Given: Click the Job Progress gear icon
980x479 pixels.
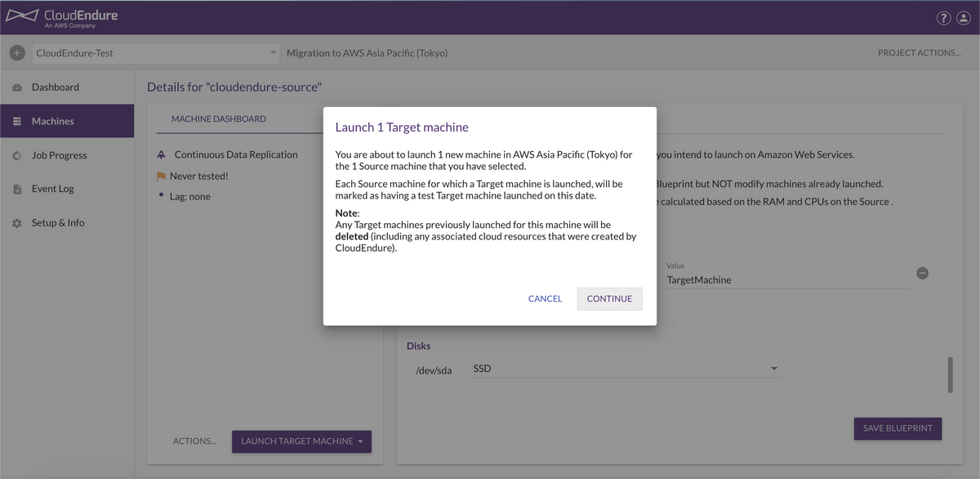Looking at the screenshot, I should 17,155.
